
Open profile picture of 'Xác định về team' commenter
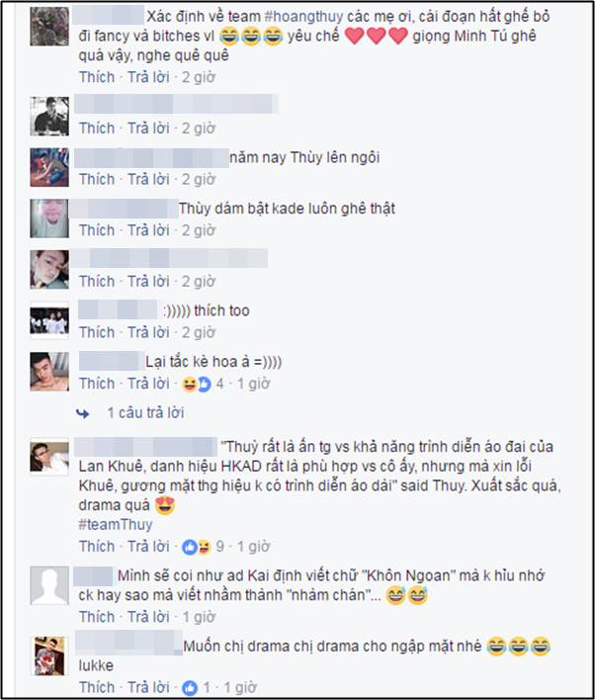(49, 27)
